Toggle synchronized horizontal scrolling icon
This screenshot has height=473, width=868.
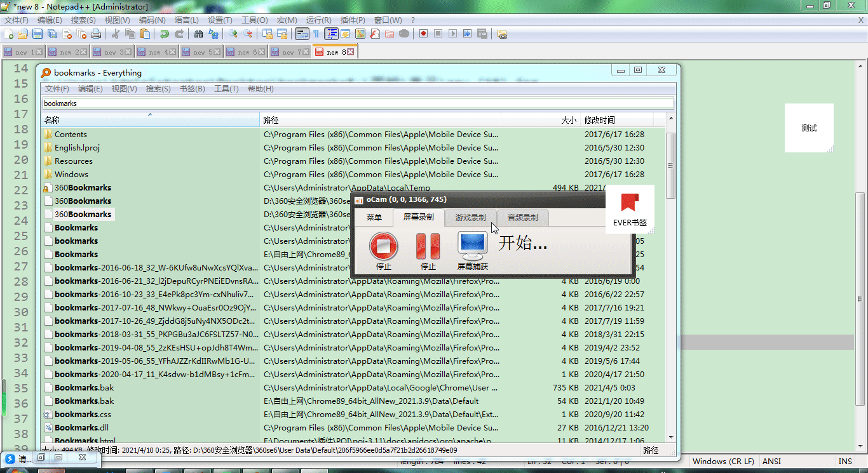tap(282, 34)
